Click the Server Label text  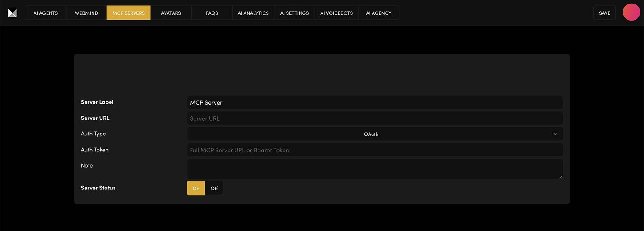pos(97,102)
